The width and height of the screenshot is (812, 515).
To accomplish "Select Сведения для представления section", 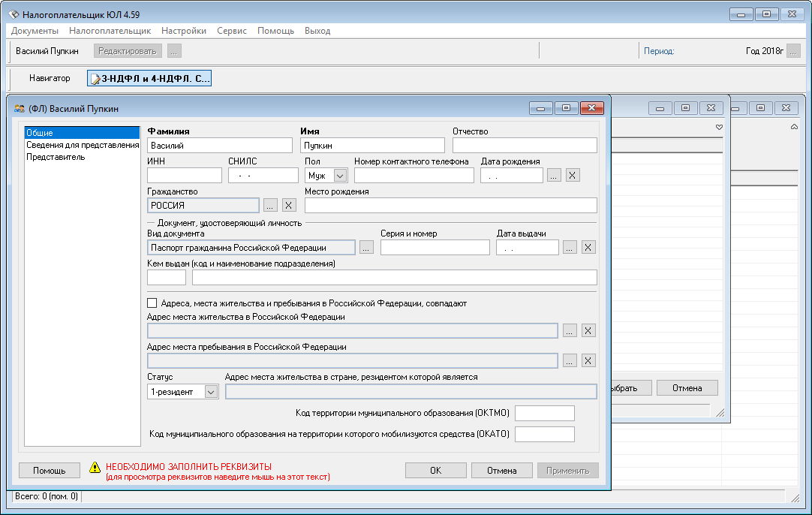I will [82, 145].
